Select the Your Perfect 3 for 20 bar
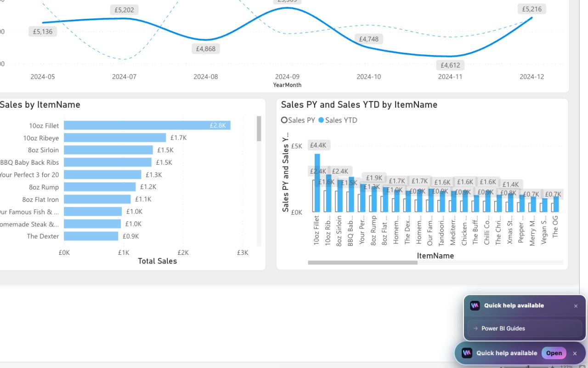Viewport: 588px width, 368px height. [102, 175]
